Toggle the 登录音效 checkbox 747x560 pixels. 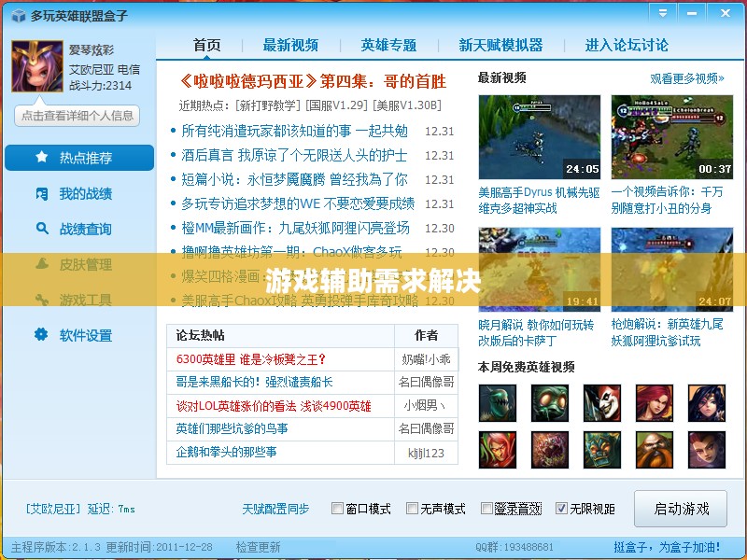tap(486, 509)
